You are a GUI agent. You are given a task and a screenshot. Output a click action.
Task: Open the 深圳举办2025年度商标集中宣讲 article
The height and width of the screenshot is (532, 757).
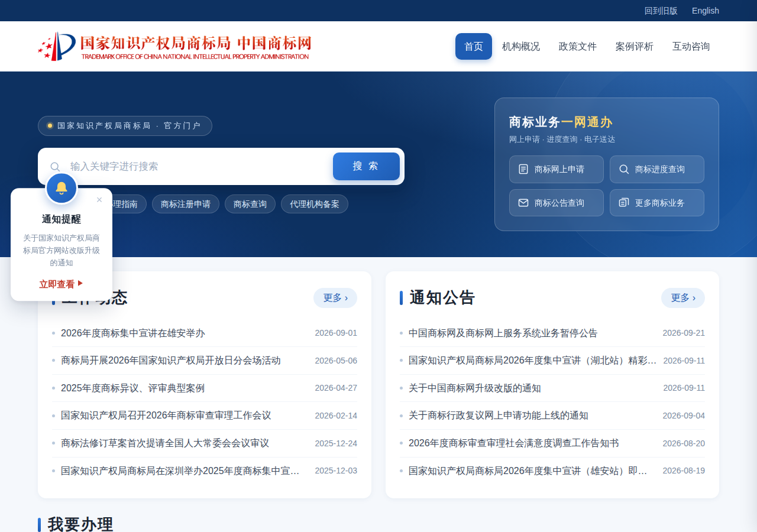[205, 471]
